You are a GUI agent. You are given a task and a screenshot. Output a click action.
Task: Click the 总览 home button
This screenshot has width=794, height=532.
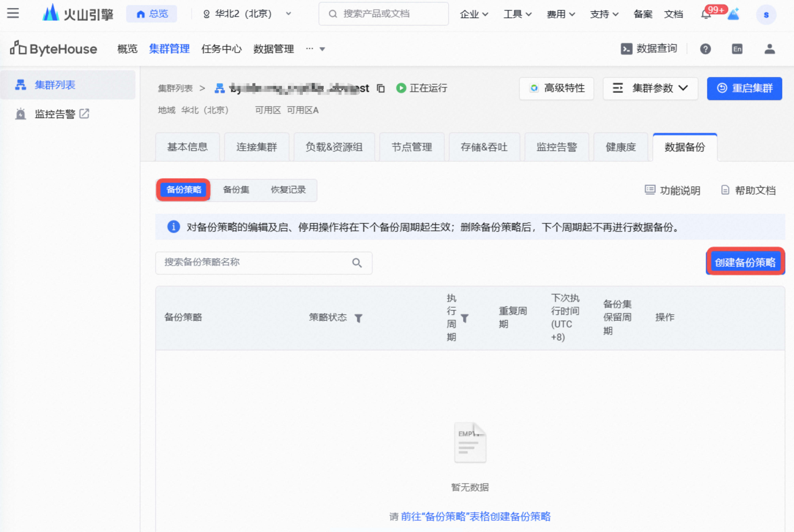pyautogui.click(x=152, y=14)
